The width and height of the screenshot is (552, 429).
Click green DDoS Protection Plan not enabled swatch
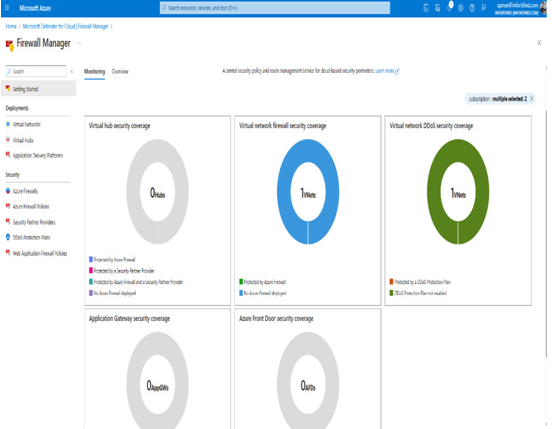pyautogui.click(x=391, y=293)
